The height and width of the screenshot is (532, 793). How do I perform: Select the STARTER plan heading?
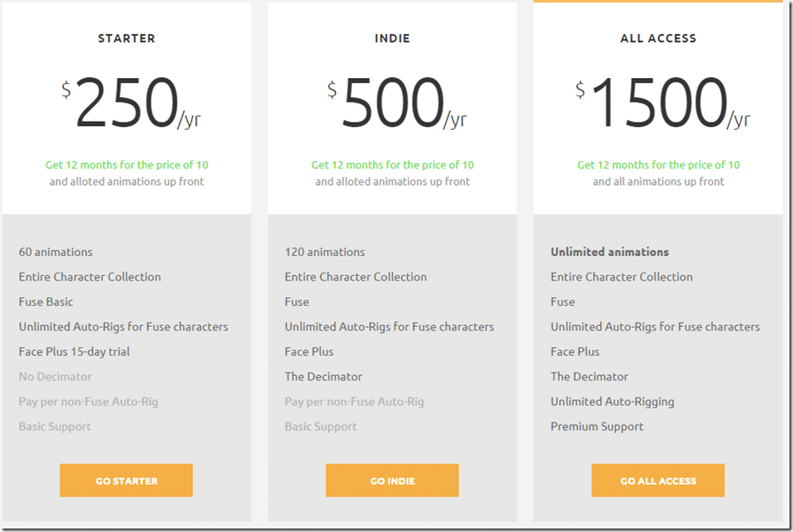(x=126, y=39)
